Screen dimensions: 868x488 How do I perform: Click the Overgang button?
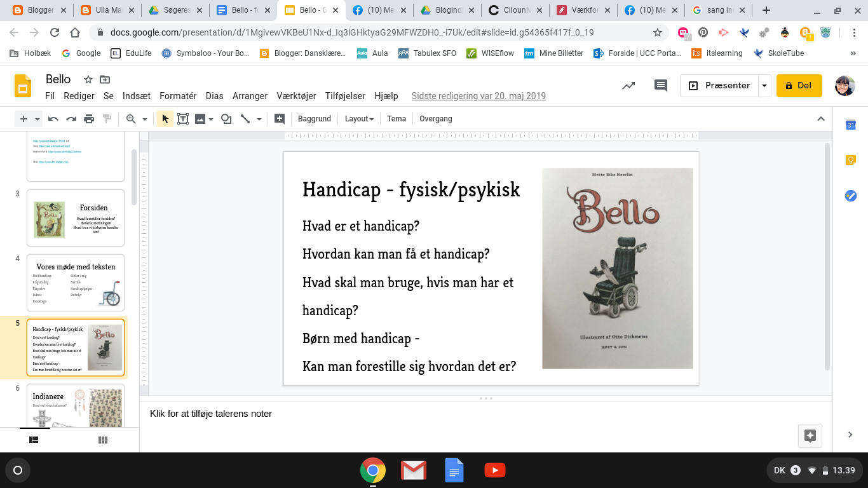pos(436,119)
